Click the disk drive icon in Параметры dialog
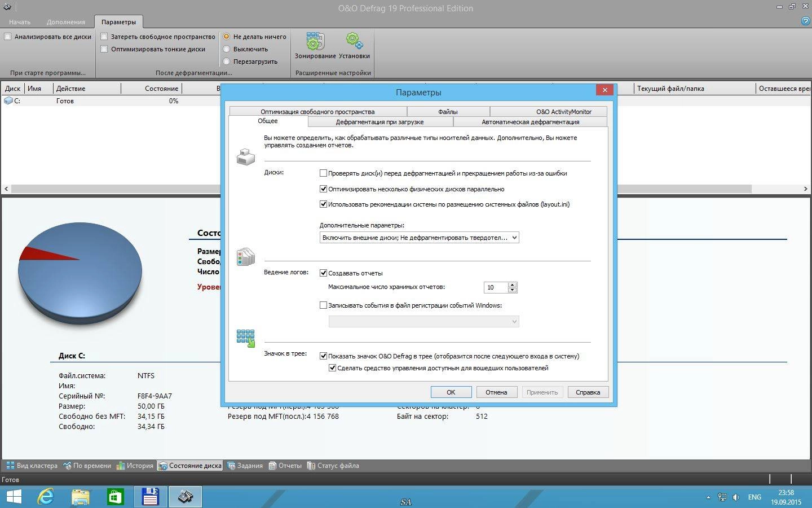This screenshot has width=812, height=508. click(x=245, y=156)
